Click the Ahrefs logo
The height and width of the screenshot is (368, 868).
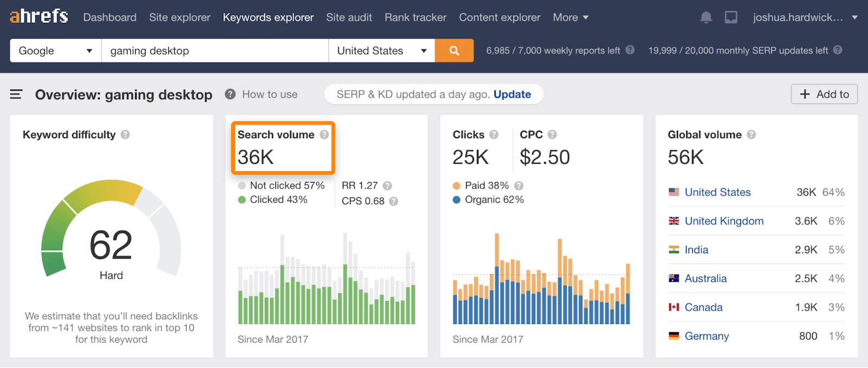coord(39,16)
